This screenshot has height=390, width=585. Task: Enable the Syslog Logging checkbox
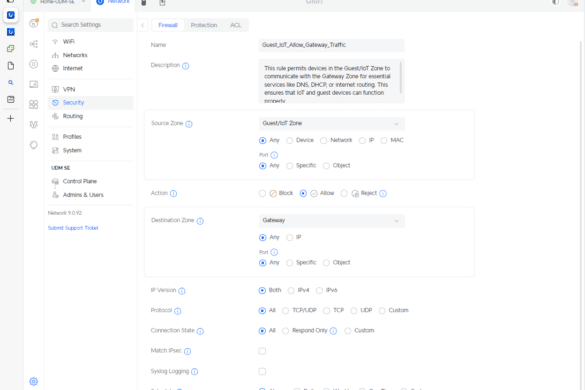point(262,371)
